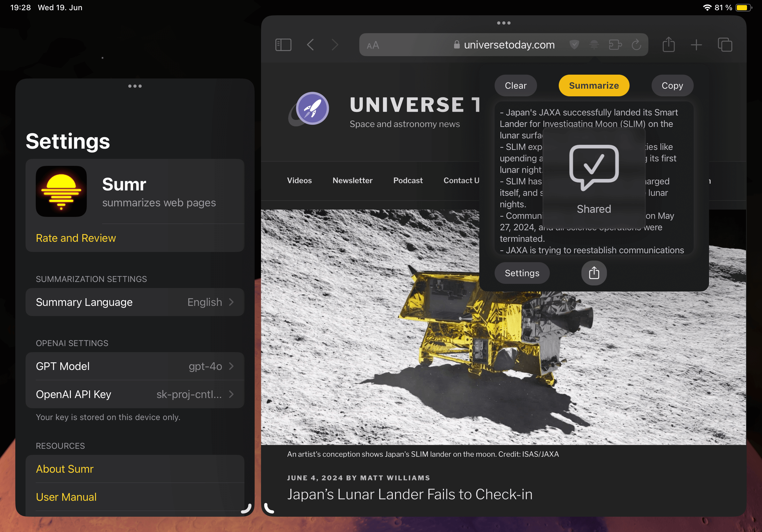Add a new Safari tab
Image resolution: width=762 pixels, height=532 pixels.
coord(696,45)
